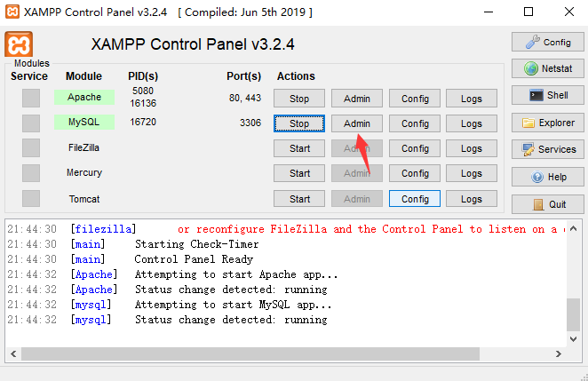Launch Shell with the terminal icon
Viewport: 588px width, 381px height.
pyautogui.click(x=547, y=95)
